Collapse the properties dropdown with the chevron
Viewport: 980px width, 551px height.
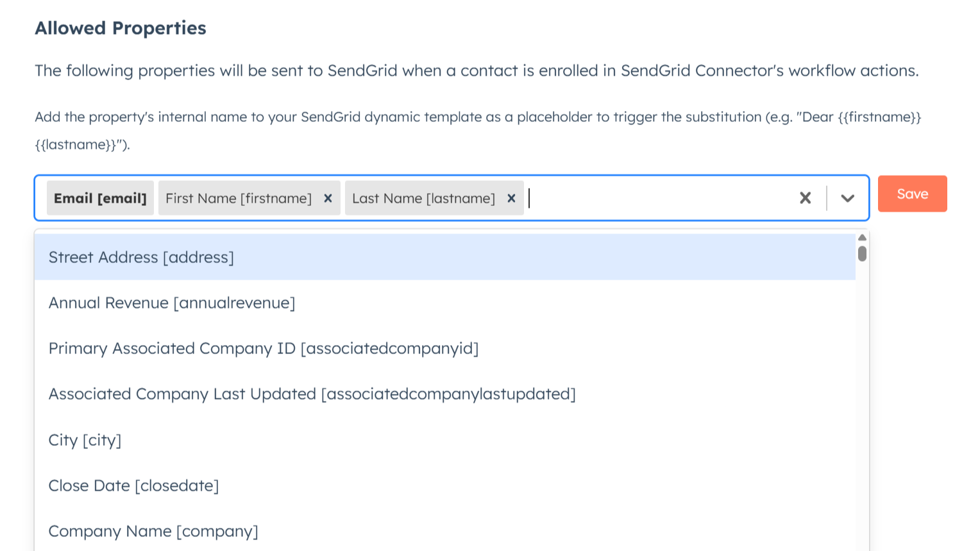click(x=847, y=198)
